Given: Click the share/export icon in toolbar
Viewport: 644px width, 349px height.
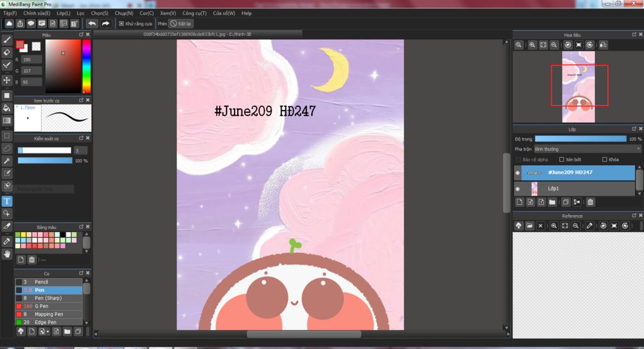Looking at the screenshot, I should (19, 24).
